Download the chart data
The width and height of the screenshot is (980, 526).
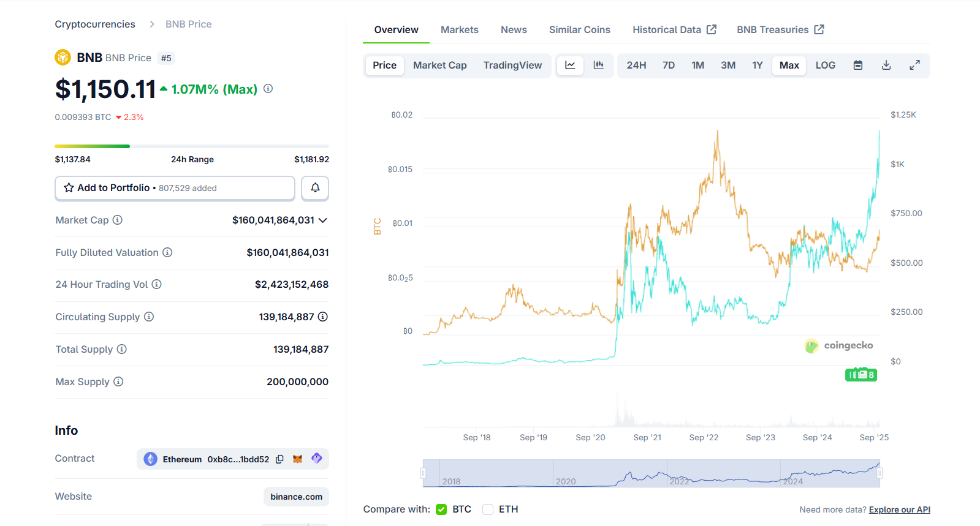tap(886, 66)
